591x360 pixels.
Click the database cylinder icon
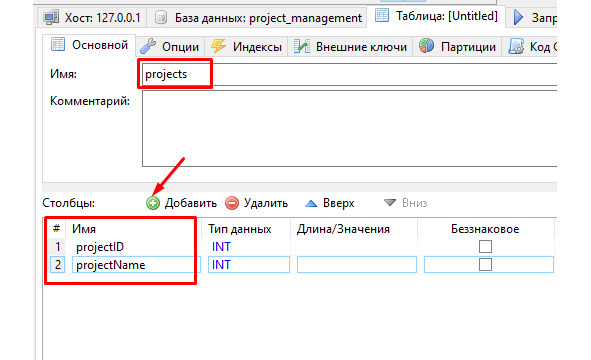click(161, 18)
